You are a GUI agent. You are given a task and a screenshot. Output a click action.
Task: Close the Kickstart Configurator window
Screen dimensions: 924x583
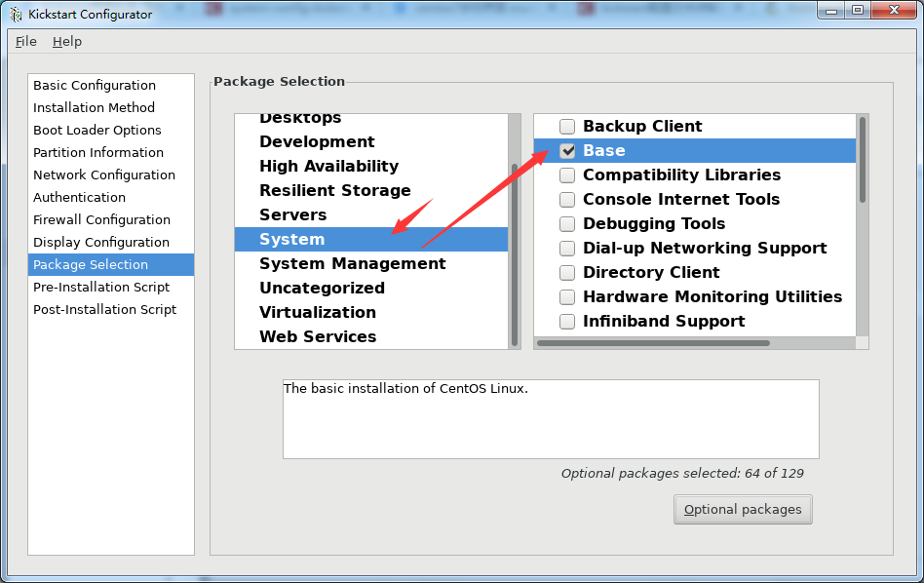tap(894, 11)
